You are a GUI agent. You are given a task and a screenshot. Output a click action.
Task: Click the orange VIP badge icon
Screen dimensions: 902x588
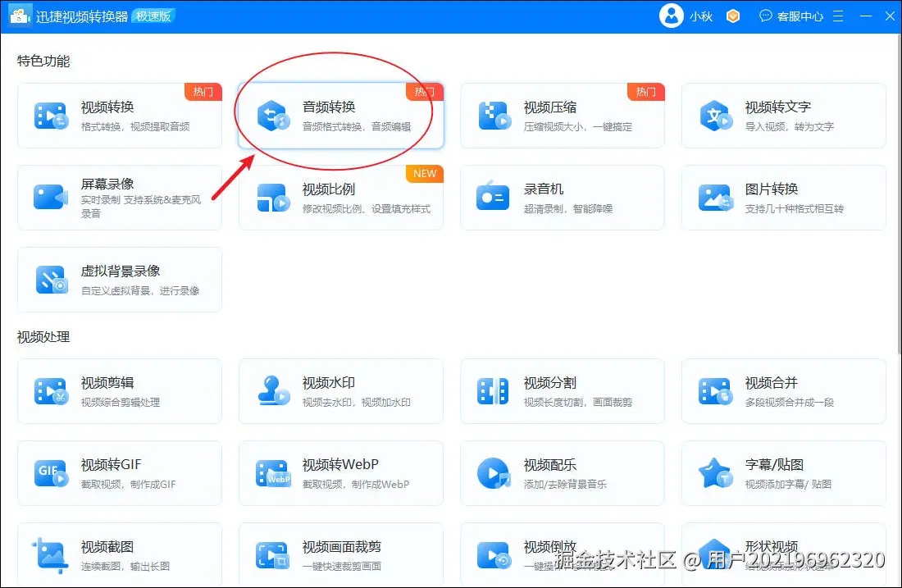click(x=733, y=16)
